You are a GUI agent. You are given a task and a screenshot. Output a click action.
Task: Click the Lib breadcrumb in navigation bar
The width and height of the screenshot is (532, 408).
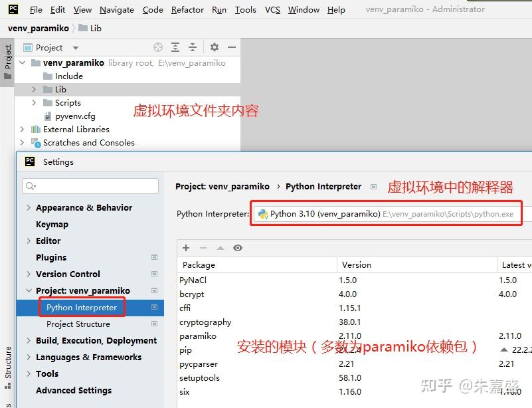(90, 28)
